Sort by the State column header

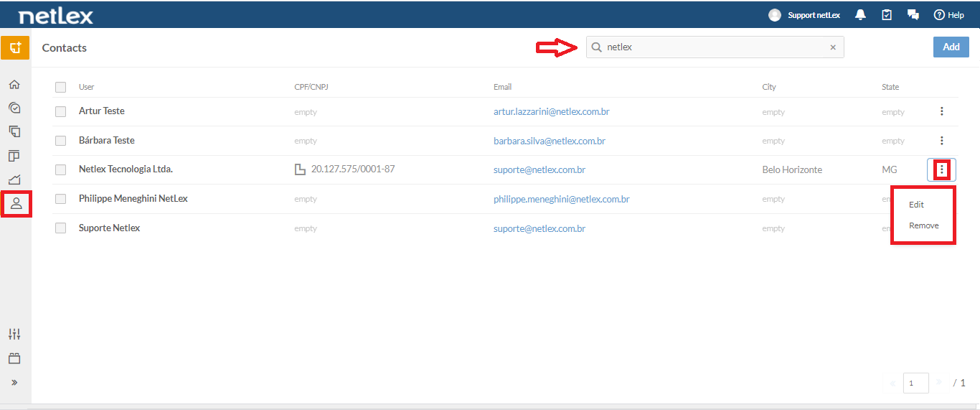coord(890,87)
